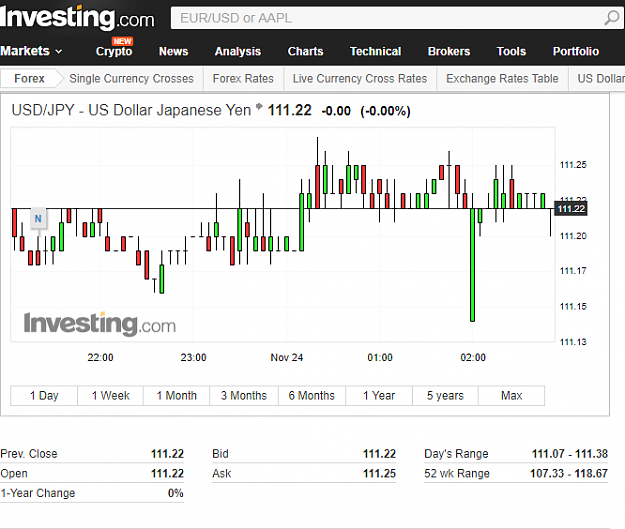Click the tall green candle near 02:00
Screen dimensions: 625x529
(472, 265)
